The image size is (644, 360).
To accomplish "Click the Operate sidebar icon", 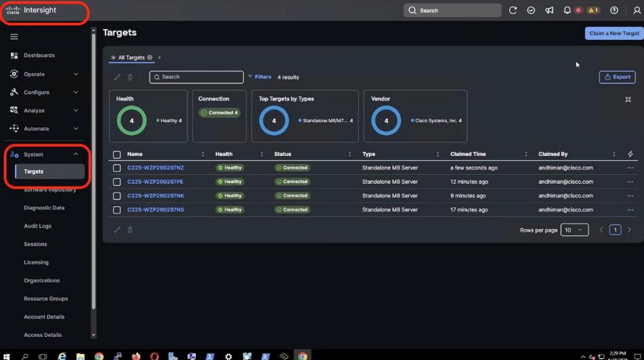I will tap(14, 74).
